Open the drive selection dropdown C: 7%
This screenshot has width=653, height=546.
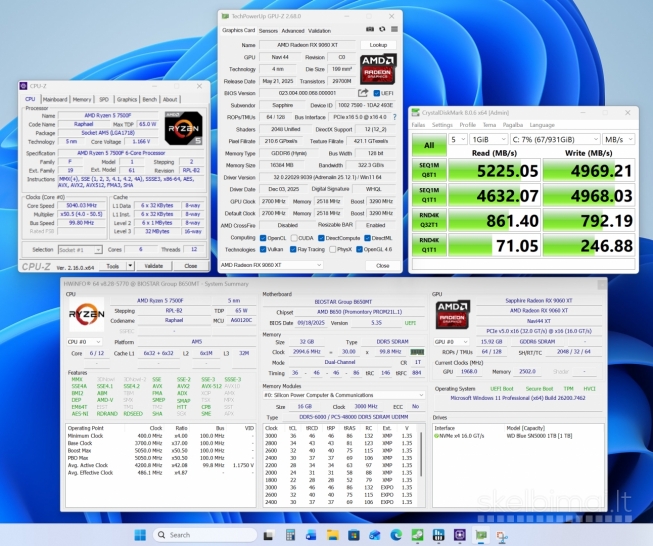(555, 139)
